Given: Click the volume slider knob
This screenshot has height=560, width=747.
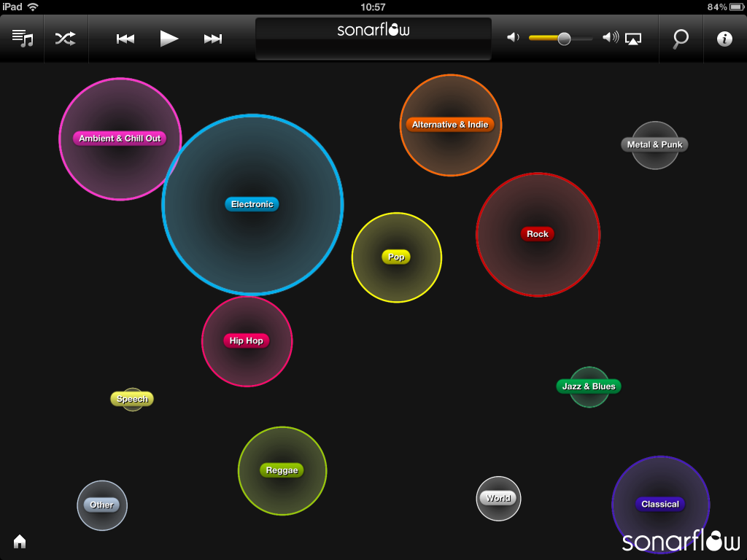Looking at the screenshot, I should 564,39.
